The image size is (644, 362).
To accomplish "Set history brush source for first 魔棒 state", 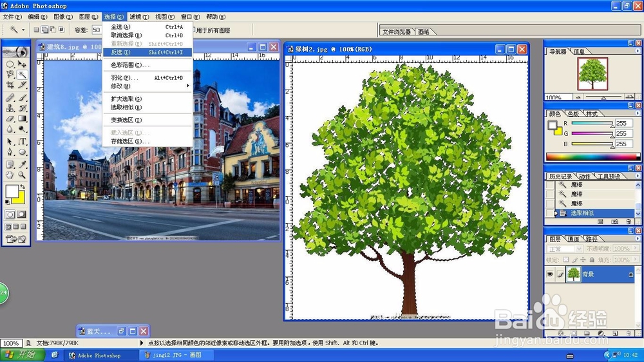I will [x=550, y=185].
